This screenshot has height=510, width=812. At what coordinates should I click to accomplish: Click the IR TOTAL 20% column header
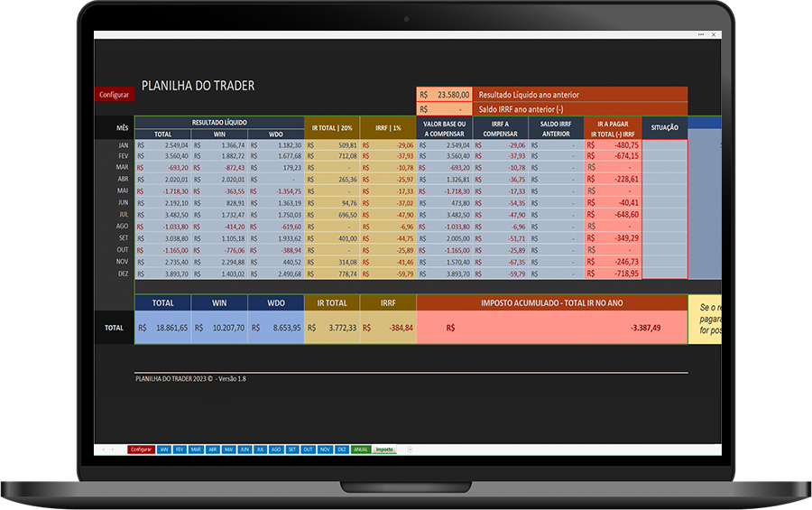pyautogui.click(x=332, y=127)
